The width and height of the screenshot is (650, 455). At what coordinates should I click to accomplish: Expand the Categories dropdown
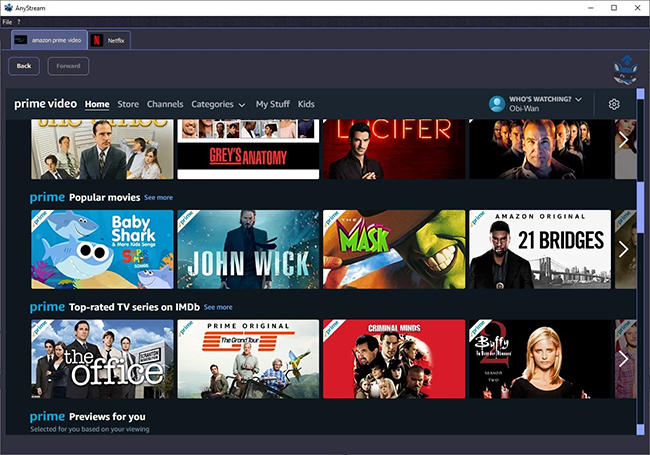click(218, 104)
